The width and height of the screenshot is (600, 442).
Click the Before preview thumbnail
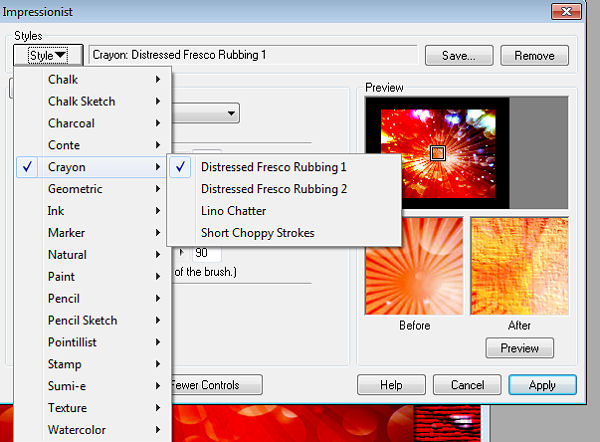414,266
